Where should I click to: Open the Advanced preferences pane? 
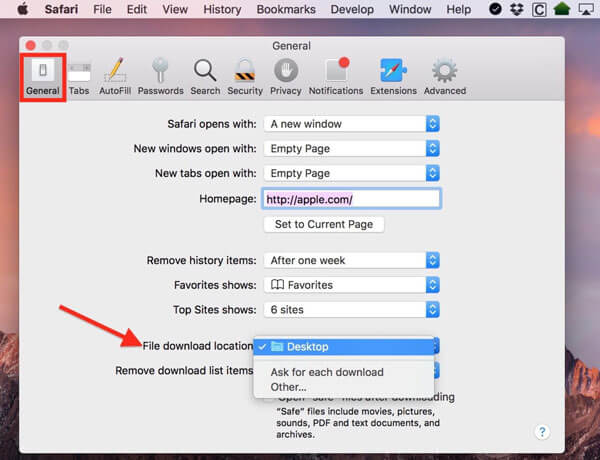point(445,78)
